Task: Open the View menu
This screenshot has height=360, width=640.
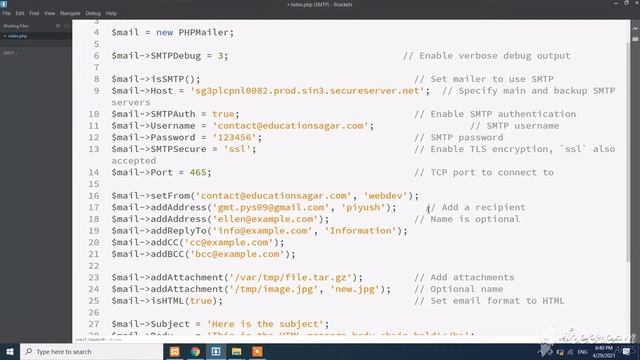Action: pyautogui.click(x=49, y=13)
